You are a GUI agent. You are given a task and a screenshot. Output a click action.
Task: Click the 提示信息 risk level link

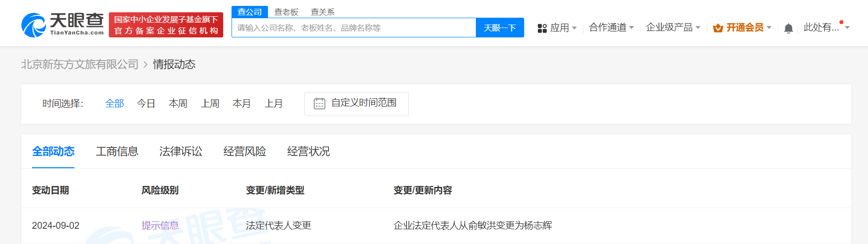point(160,226)
